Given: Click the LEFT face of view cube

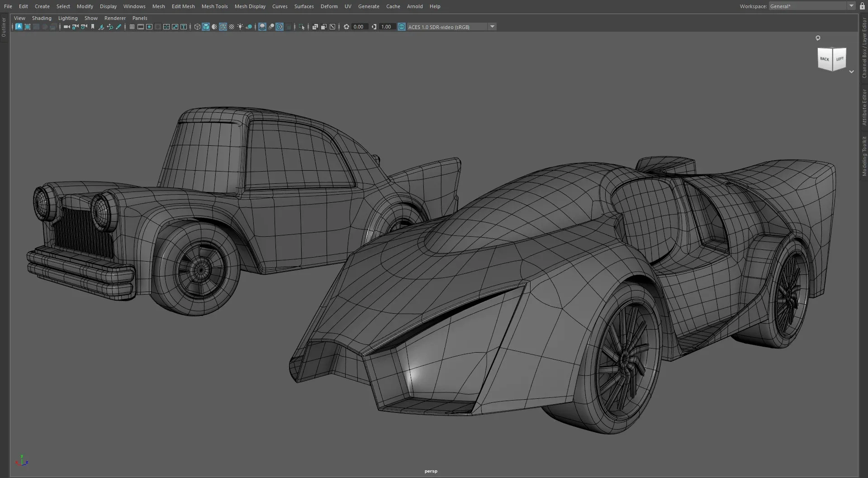Looking at the screenshot, I should tap(840, 59).
